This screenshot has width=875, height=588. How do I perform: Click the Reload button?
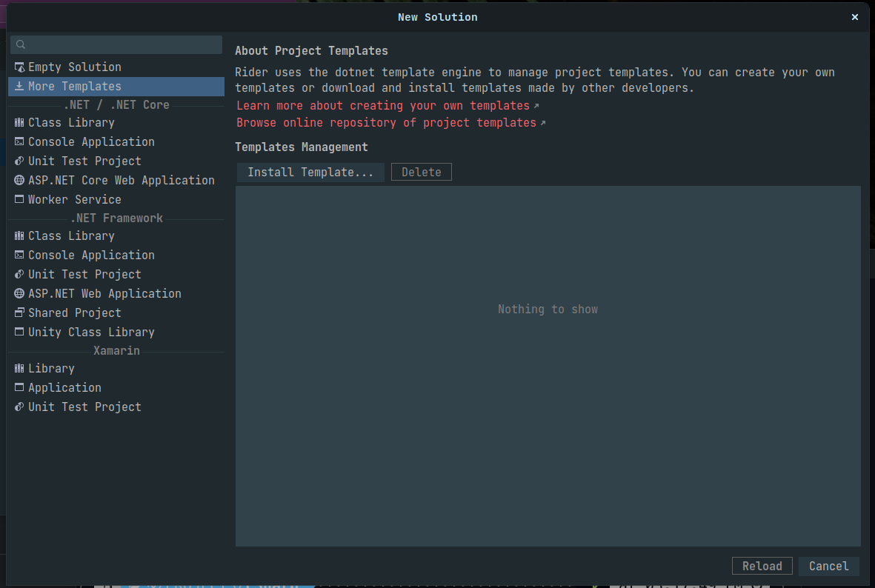coord(762,566)
